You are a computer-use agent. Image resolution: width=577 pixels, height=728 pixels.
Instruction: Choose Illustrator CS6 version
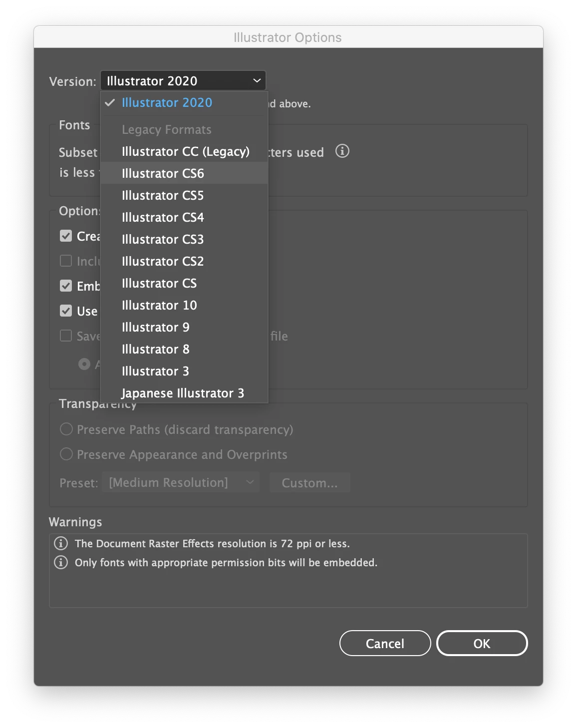184,173
